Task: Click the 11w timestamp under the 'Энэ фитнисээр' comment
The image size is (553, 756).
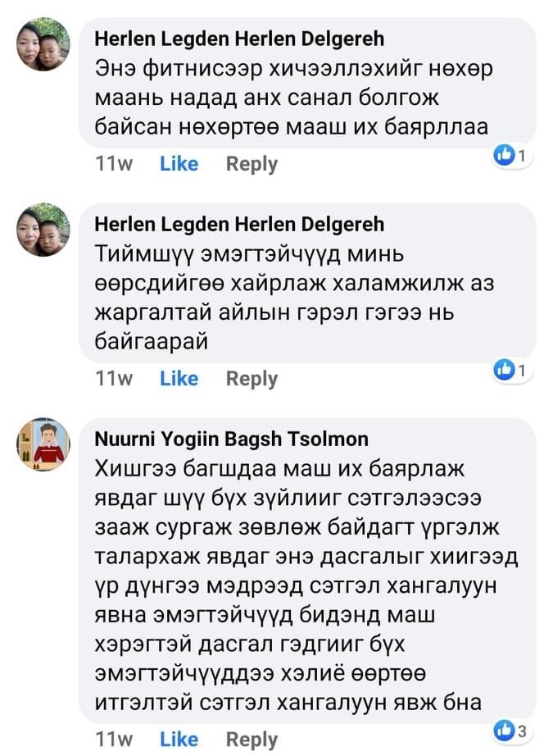Action: (114, 164)
